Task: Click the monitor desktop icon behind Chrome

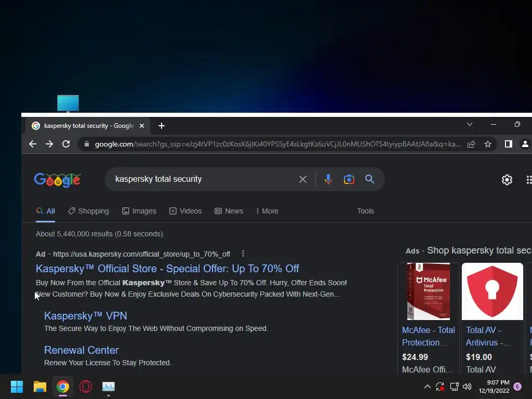Action: point(68,103)
